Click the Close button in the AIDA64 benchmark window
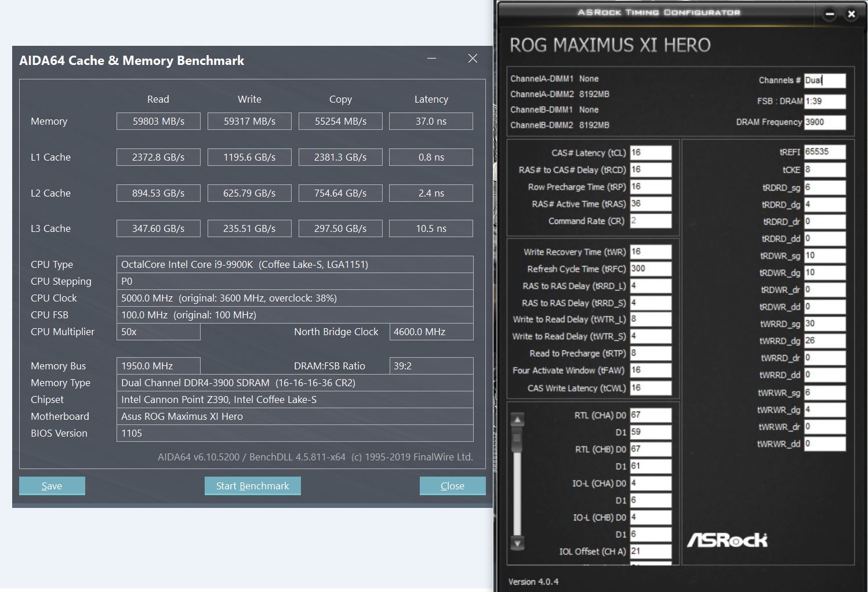 tap(452, 486)
